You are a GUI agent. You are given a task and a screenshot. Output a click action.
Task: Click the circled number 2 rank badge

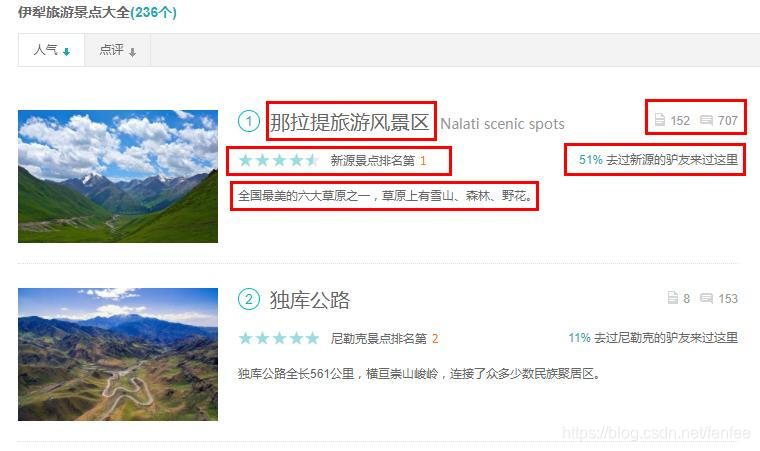pyautogui.click(x=249, y=299)
